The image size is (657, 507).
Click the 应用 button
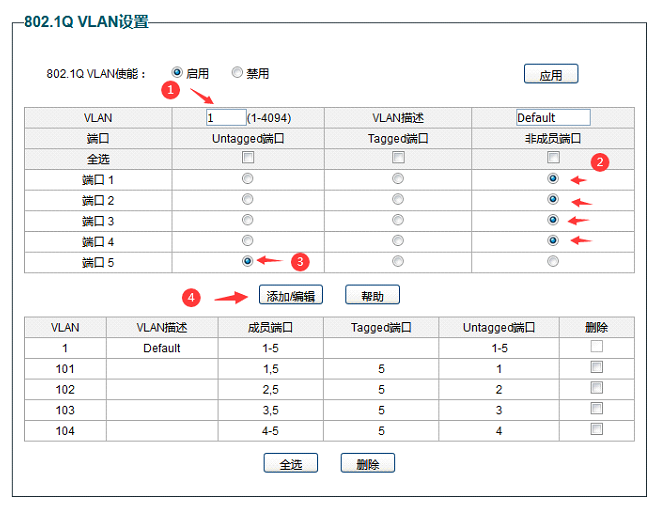pos(550,75)
